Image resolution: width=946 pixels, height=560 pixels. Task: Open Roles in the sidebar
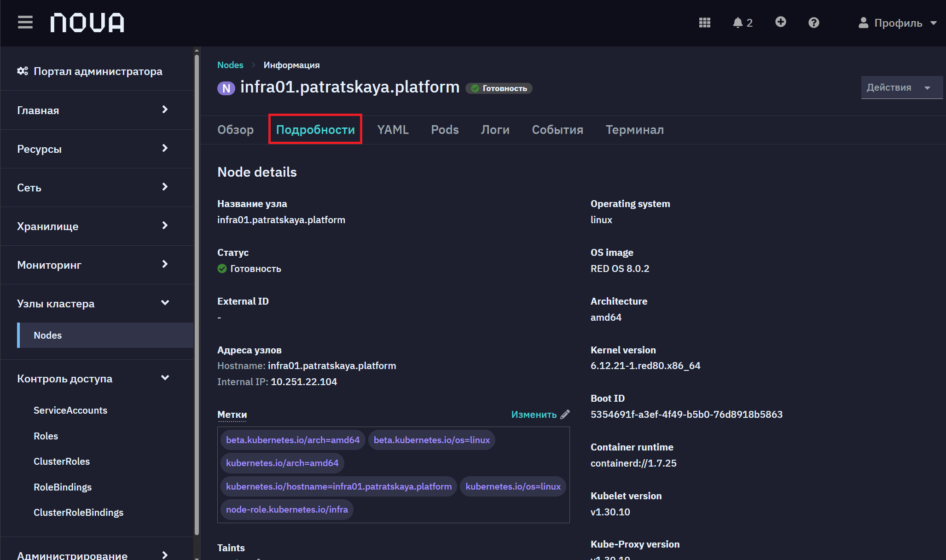point(46,436)
